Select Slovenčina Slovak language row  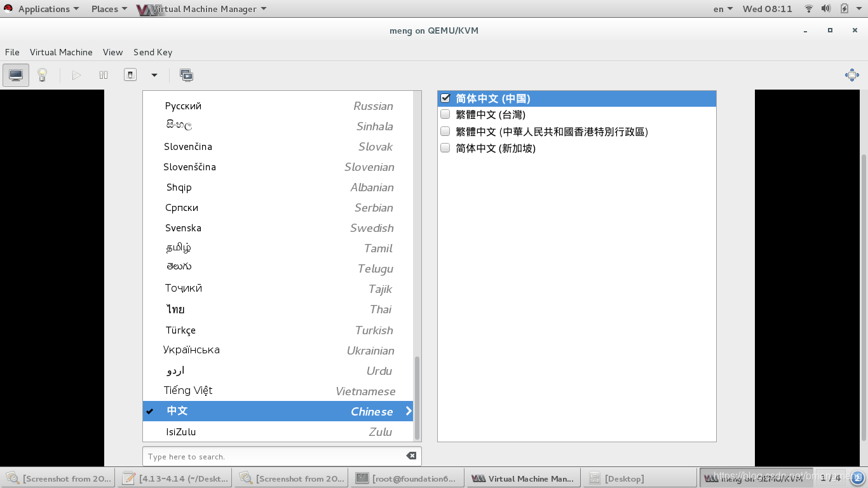pyautogui.click(x=278, y=147)
